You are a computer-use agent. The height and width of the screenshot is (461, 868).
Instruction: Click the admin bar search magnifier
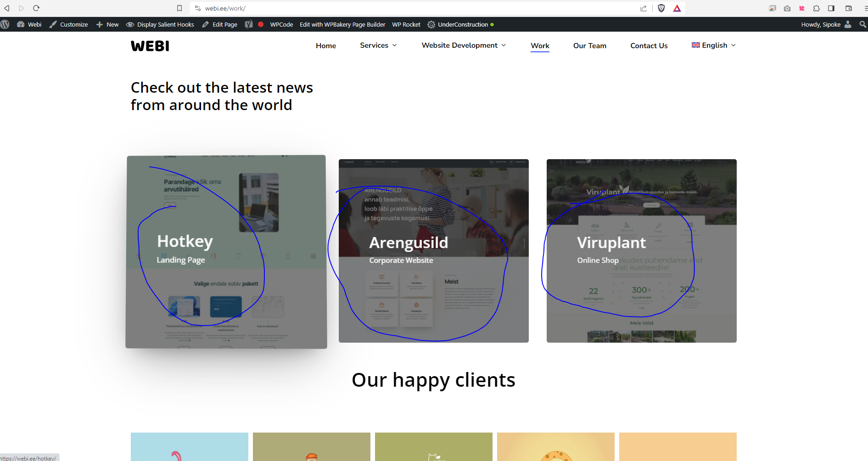(x=863, y=24)
